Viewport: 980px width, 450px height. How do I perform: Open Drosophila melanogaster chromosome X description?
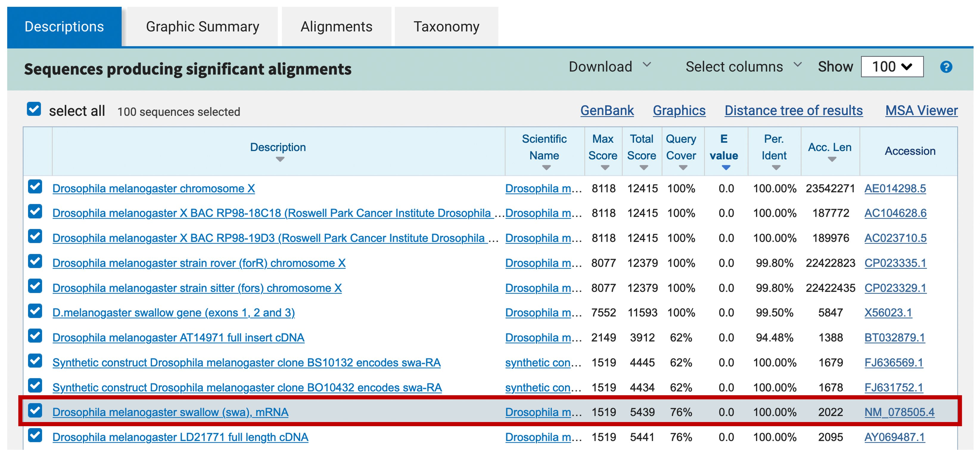click(x=154, y=188)
